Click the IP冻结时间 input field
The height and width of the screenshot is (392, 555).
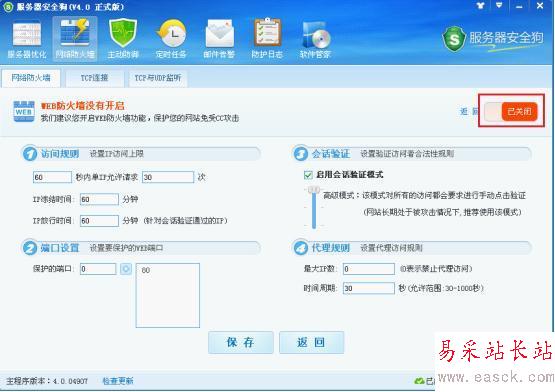pyautogui.click(x=99, y=199)
